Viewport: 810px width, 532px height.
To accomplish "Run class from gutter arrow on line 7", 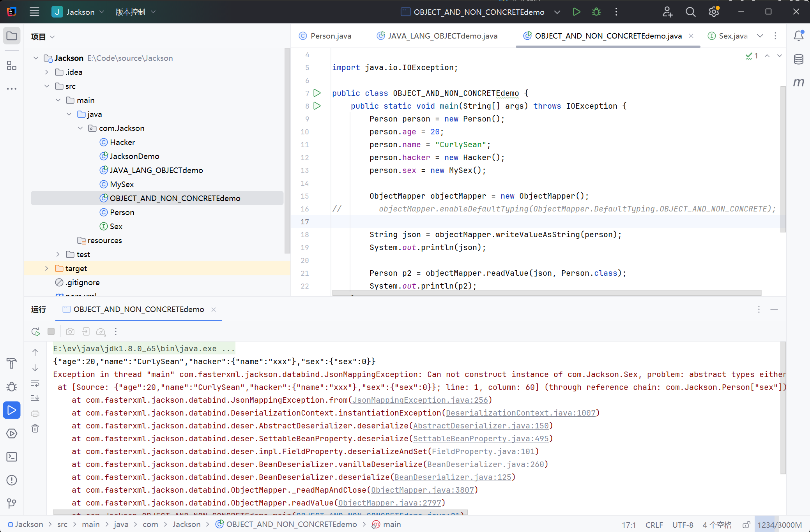I will [x=317, y=93].
